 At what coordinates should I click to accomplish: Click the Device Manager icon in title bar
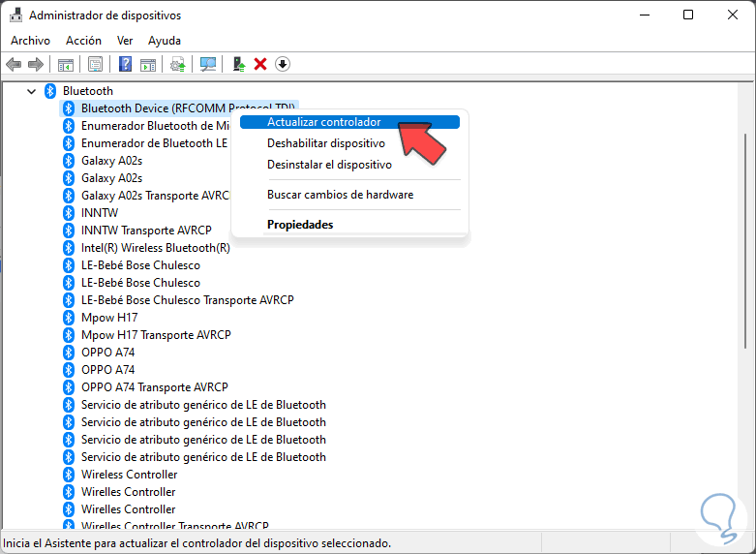(15, 15)
